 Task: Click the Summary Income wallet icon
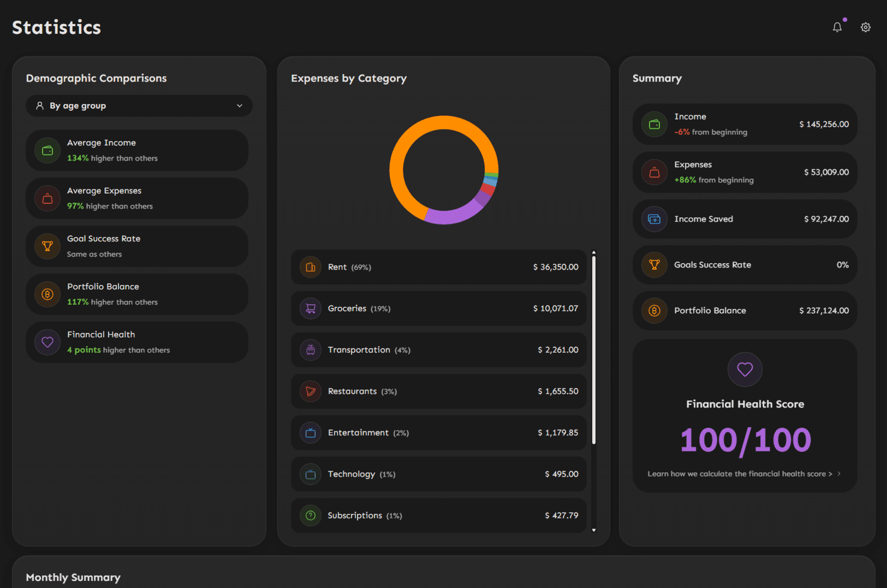coord(654,124)
